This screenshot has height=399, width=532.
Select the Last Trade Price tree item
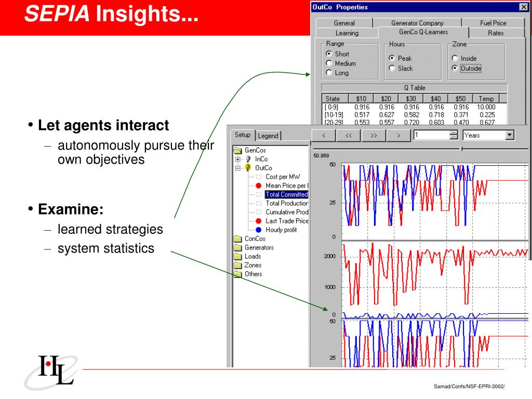point(287,221)
